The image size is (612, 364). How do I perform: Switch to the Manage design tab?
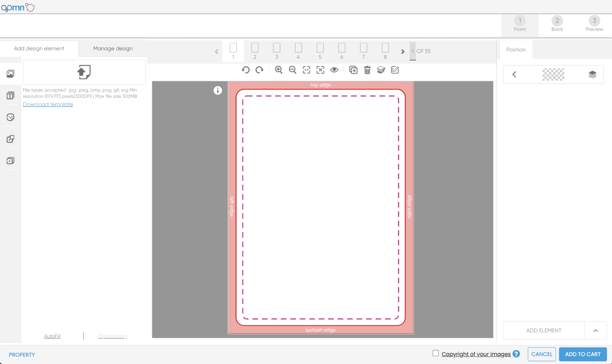pyautogui.click(x=113, y=49)
